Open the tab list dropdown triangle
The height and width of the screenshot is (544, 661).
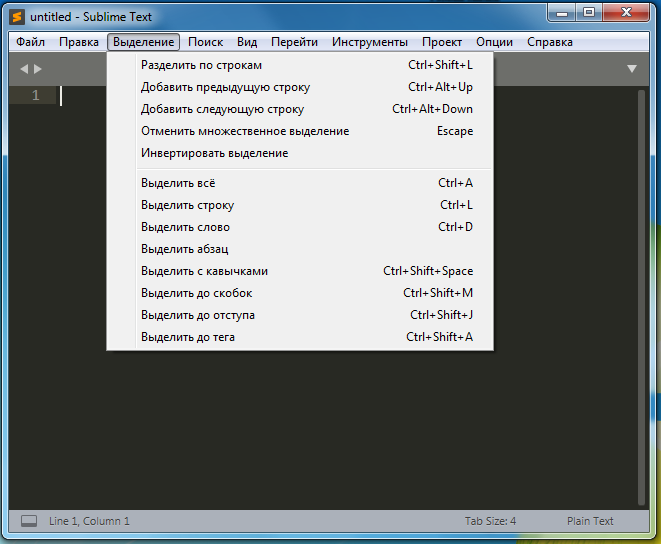coord(631,69)
